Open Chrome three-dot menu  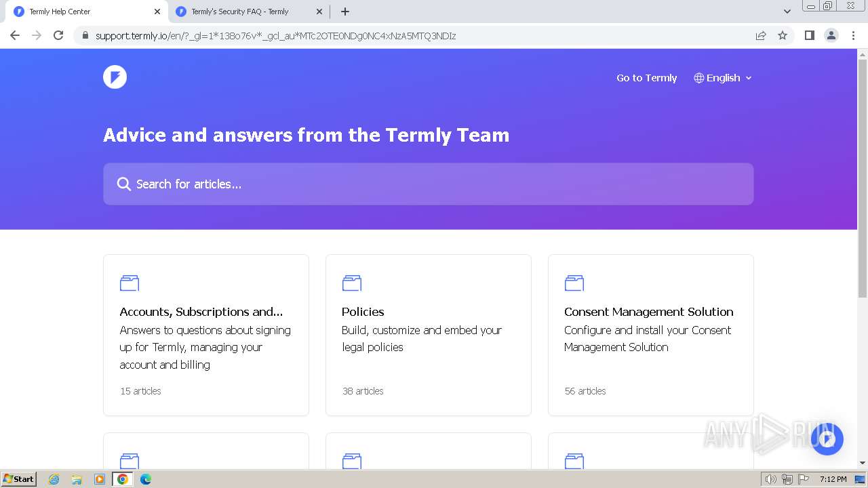853,35
